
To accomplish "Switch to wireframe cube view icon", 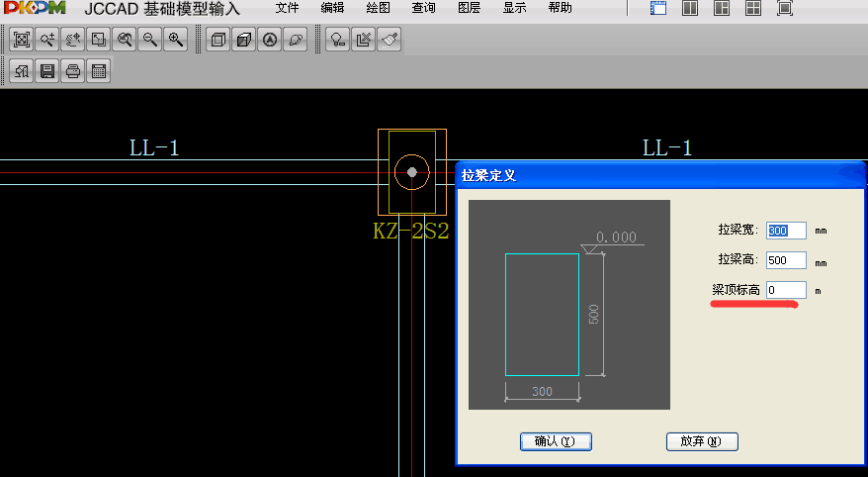I will [218, 40].
